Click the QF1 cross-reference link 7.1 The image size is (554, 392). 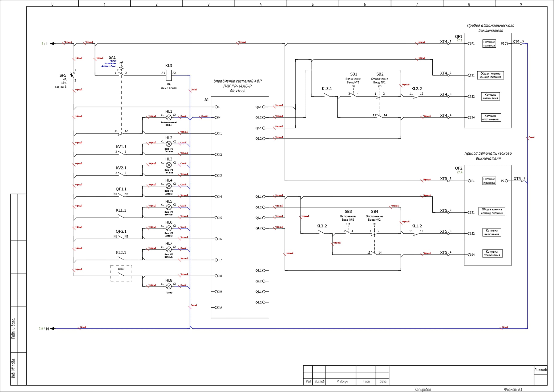[459, 41]
